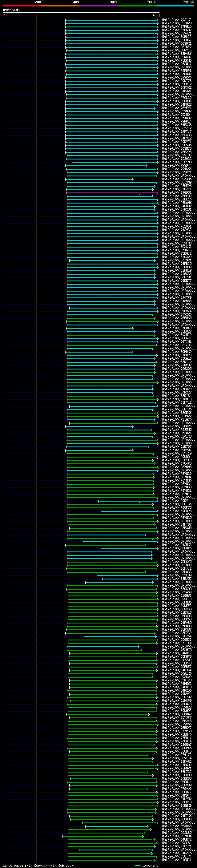Open hit UniRef100_Q9T029
Screen dimensions: 197x868
coord(177,23)
